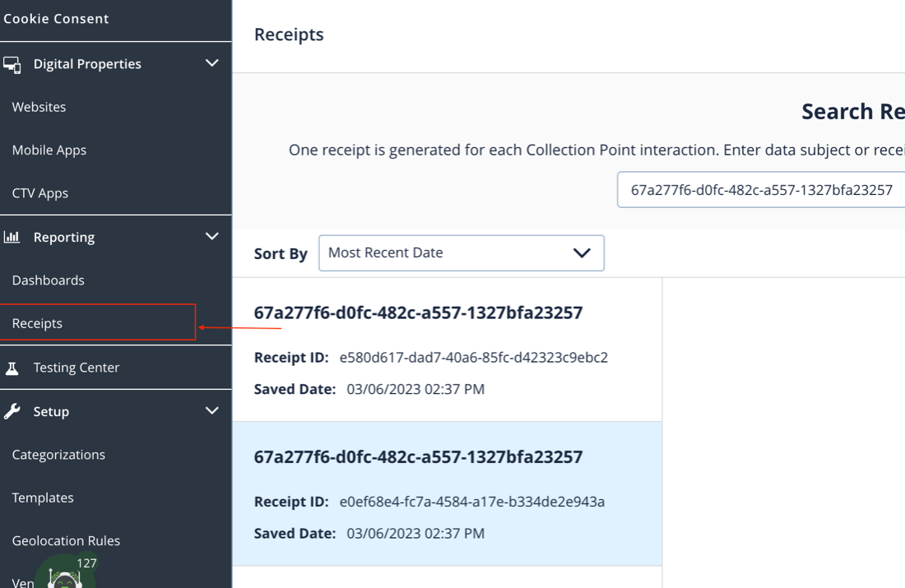
Task: Select the Testing Center flask icon
Action: tap(12, 367)
